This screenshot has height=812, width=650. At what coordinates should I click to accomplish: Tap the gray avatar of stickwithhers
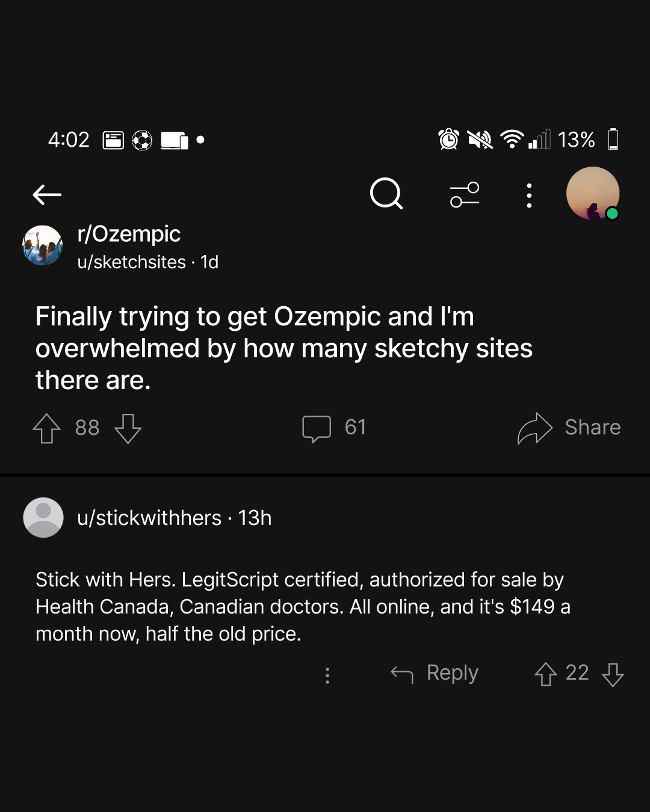(x=43, y=517)
